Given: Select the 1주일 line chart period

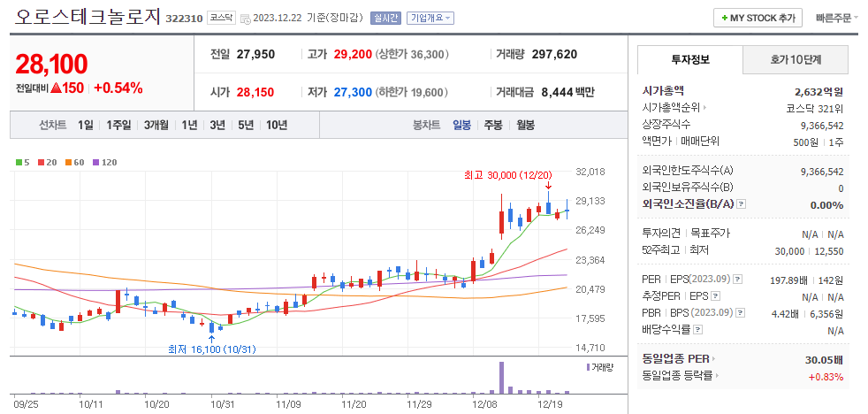Looking at the screenshot, I should coord(118,126).
